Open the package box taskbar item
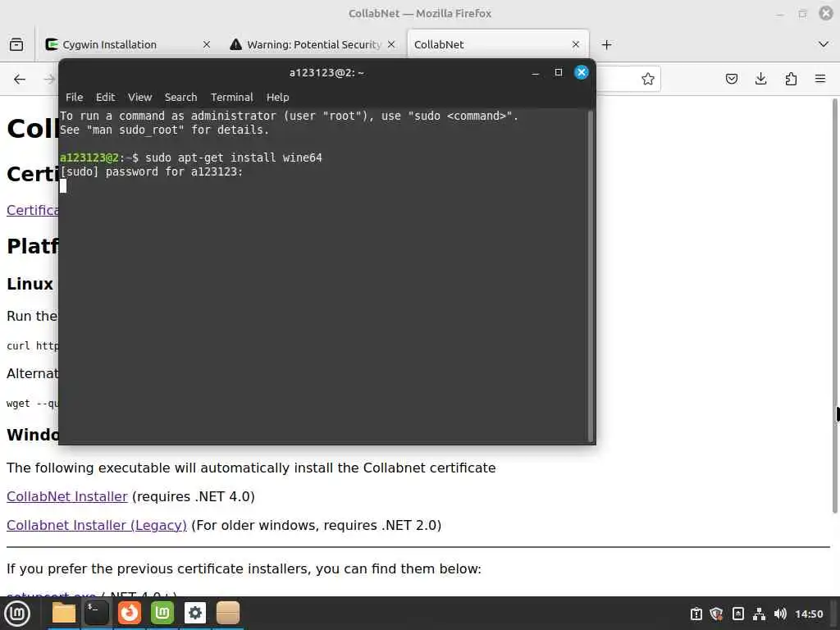Screen dimensions: 840x630 coord(228,613)
